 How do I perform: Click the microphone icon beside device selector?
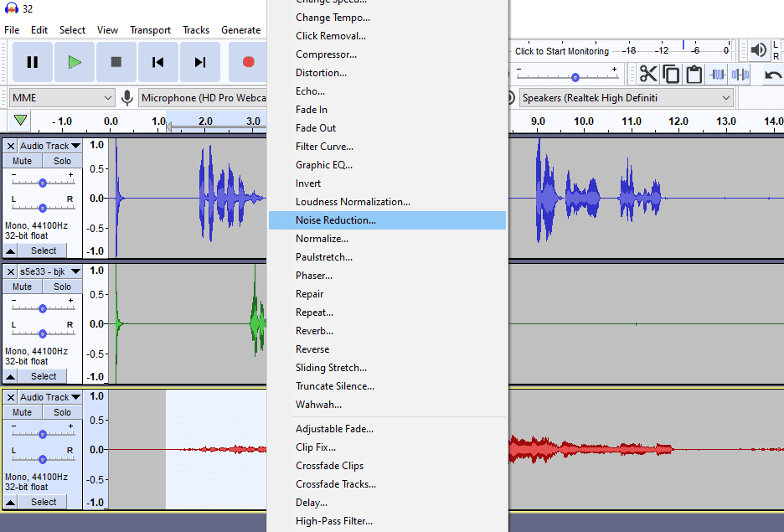coord(126,97)
